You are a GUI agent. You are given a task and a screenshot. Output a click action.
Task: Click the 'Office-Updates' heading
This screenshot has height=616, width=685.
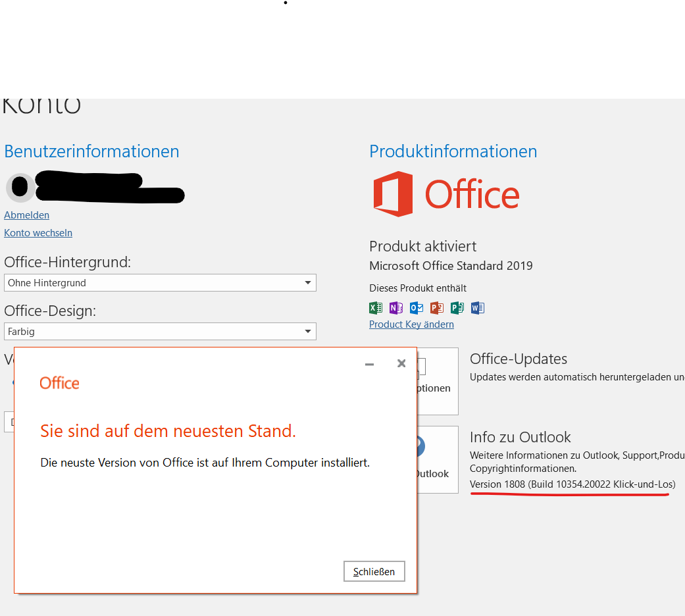[x=519, y=359]
